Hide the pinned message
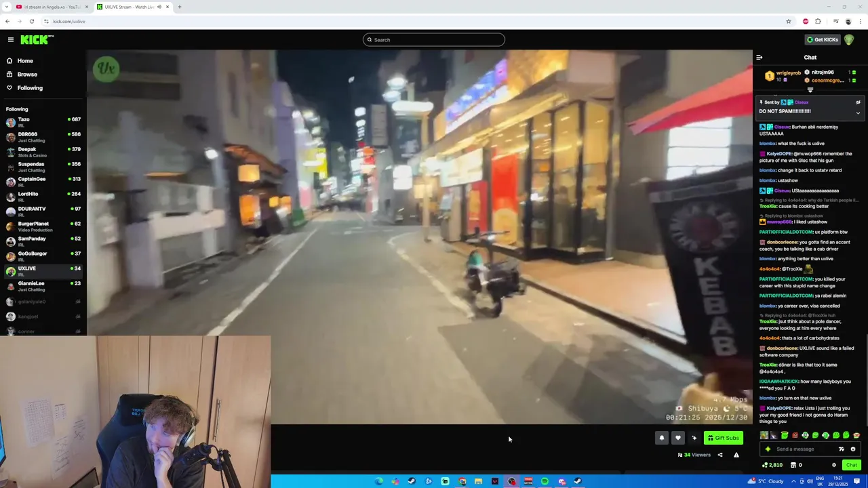Screen dimensions: 868x488 pyautogui.click(x=858, y=102)
